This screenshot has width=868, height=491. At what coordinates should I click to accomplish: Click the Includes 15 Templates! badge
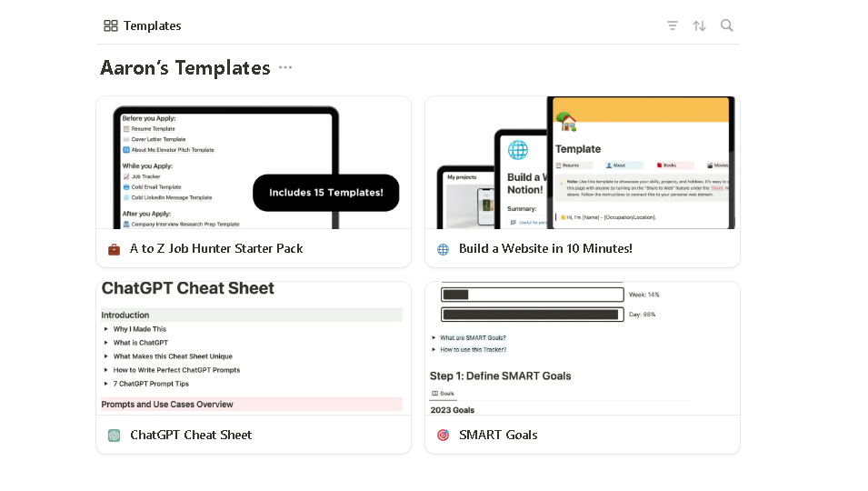[326, 193]
